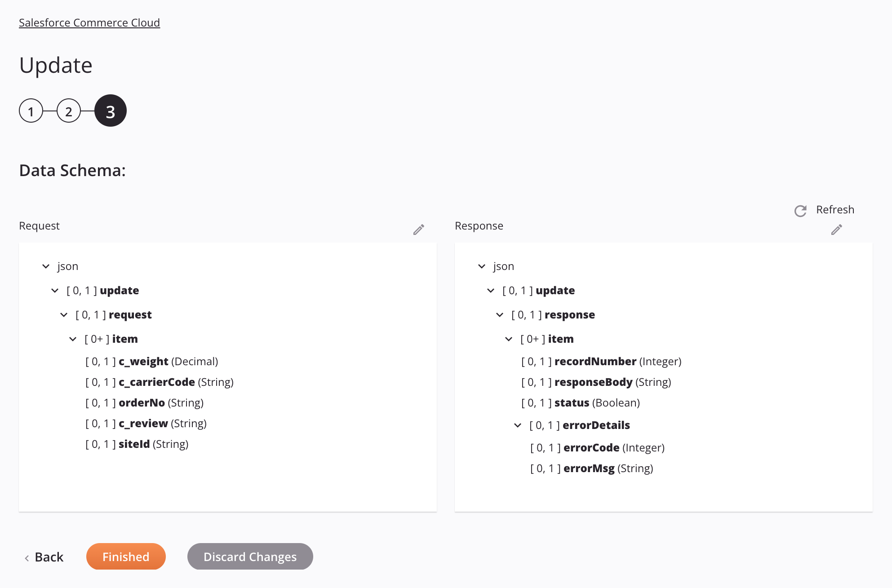Click the Discard Changes button
Image resolution: width=892 pixels, height=588 pixels.
[250, 556]
